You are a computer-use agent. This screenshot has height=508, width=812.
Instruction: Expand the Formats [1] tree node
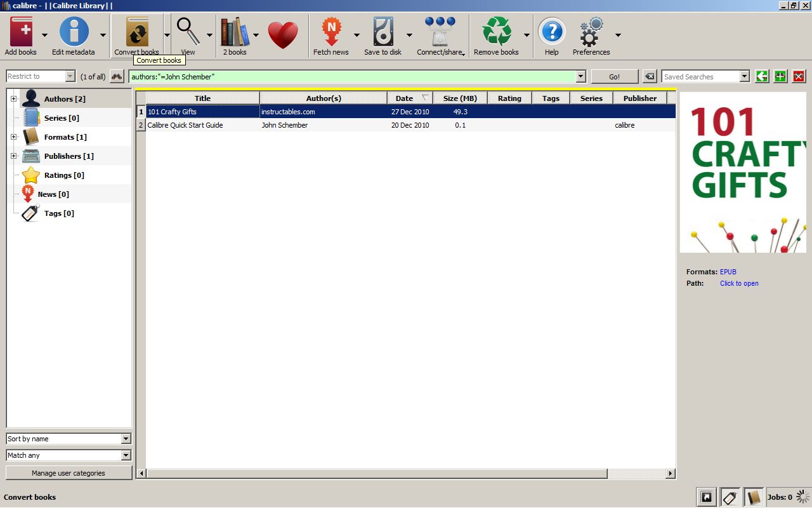[x=13, y=137]
